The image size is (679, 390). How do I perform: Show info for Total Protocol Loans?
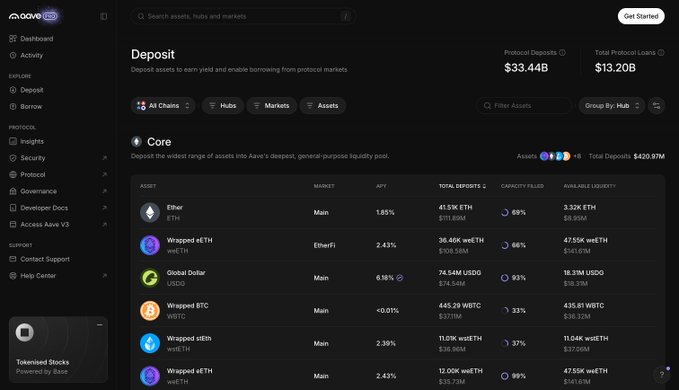point(661,52)
